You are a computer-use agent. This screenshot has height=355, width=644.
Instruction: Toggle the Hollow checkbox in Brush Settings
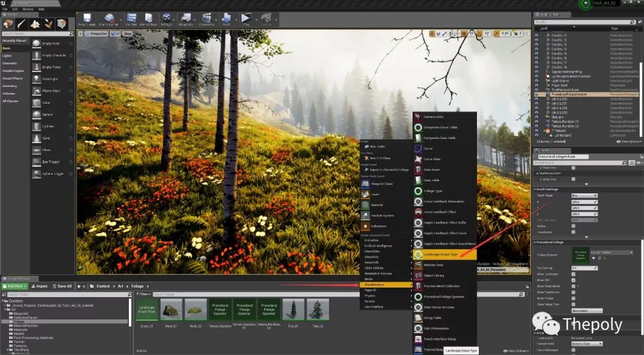click(574, 226)
